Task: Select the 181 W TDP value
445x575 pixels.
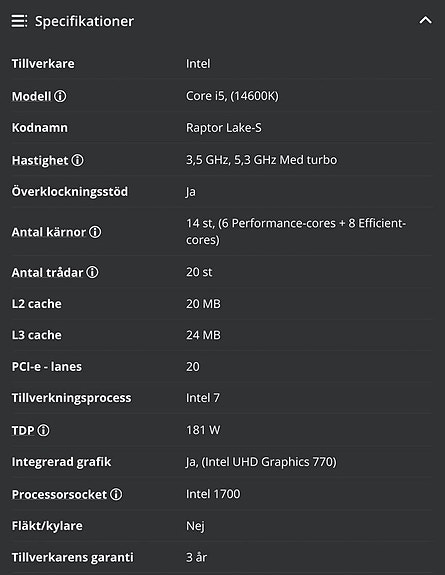Action: (x=203, y=430)
